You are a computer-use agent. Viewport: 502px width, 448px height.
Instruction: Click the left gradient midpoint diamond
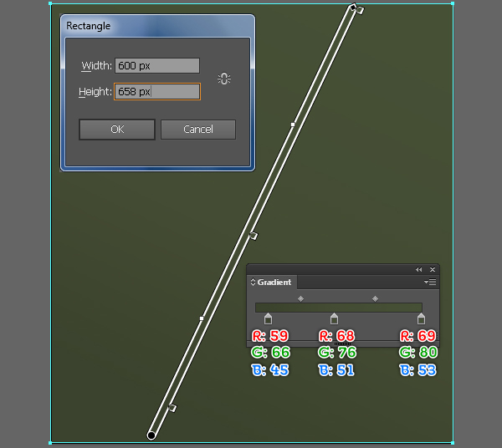(300, 298)
